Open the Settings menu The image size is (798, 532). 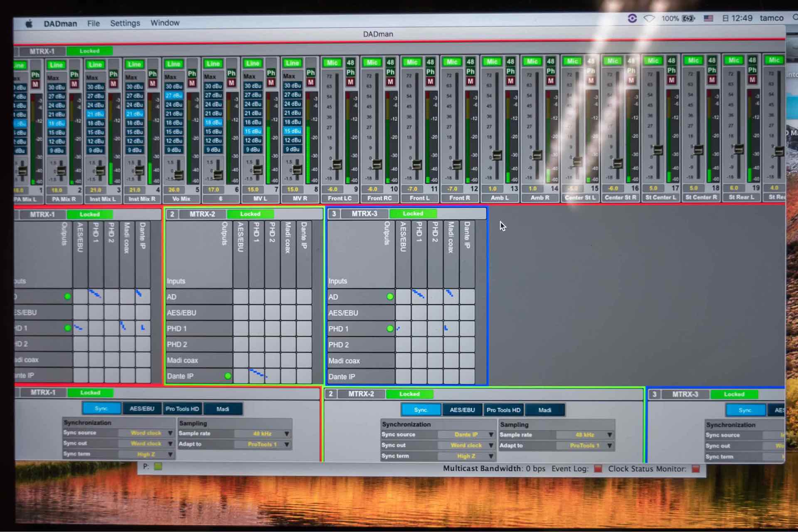pos(125,23)
